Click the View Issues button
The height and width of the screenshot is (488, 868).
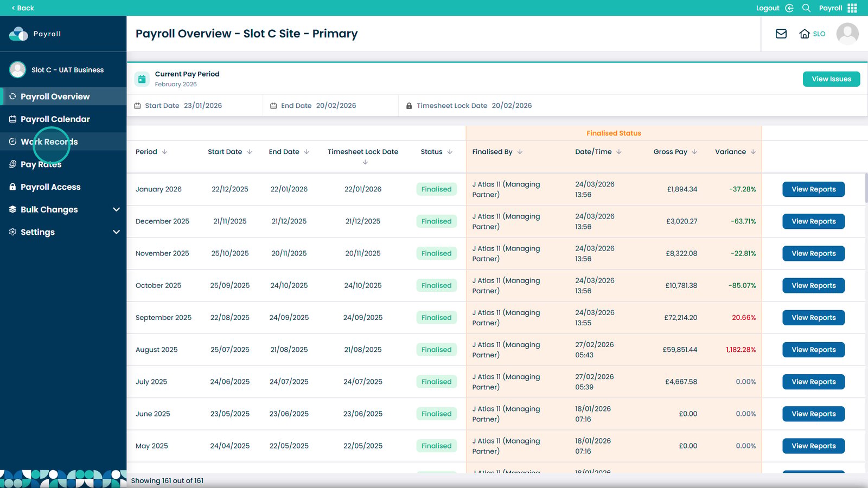(x=831, y=79)
